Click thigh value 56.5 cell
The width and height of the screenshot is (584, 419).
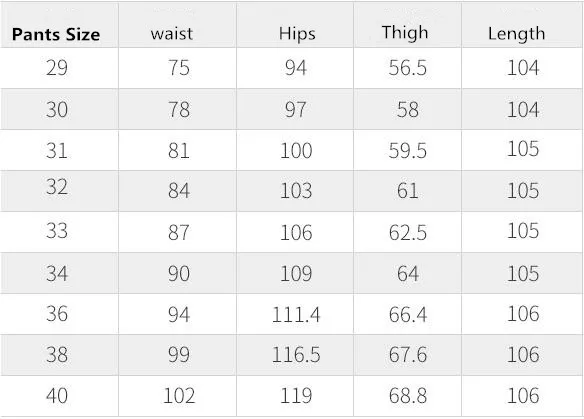[x=407, y=68]
